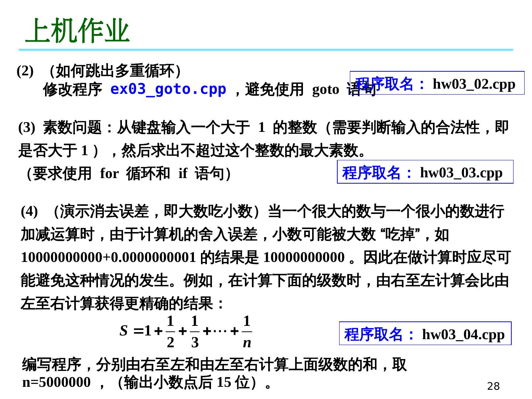Click the slide title '上机作业'
This screenshot has width=532, height=399.
coord(78,31)
